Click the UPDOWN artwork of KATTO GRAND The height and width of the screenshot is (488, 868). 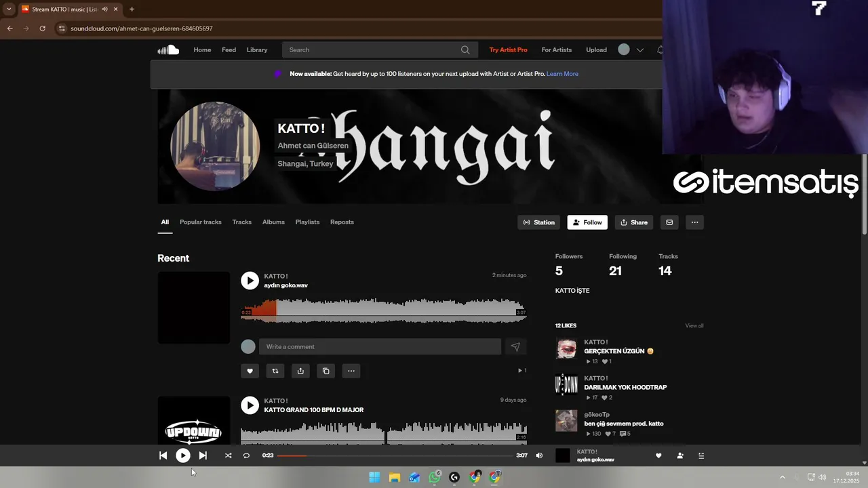194,420
